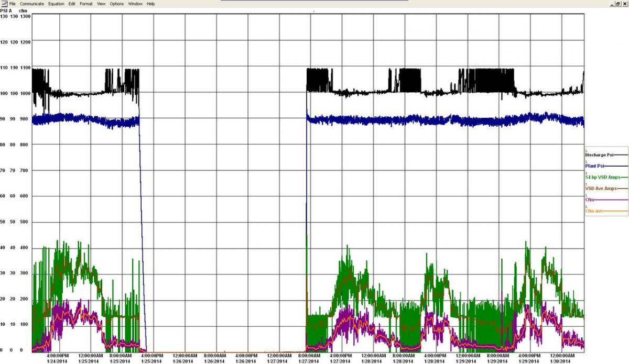Select the 54 hp VSD Amps legend entry
629x364 pixels.
pyautogui.click(x=607, y=177)
